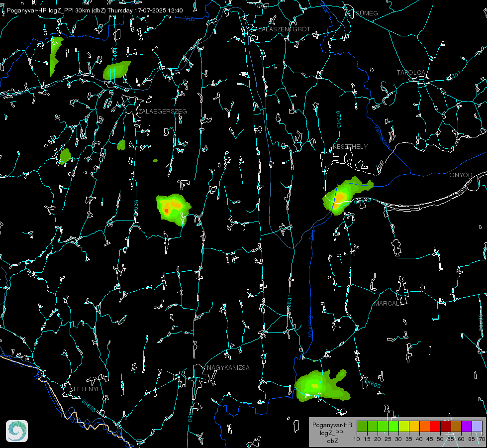Image resolution: width=487 pixels, height=448 pixels.
Task: Click the dbZ unit label in legend
Action: click(x=332, y=441)
